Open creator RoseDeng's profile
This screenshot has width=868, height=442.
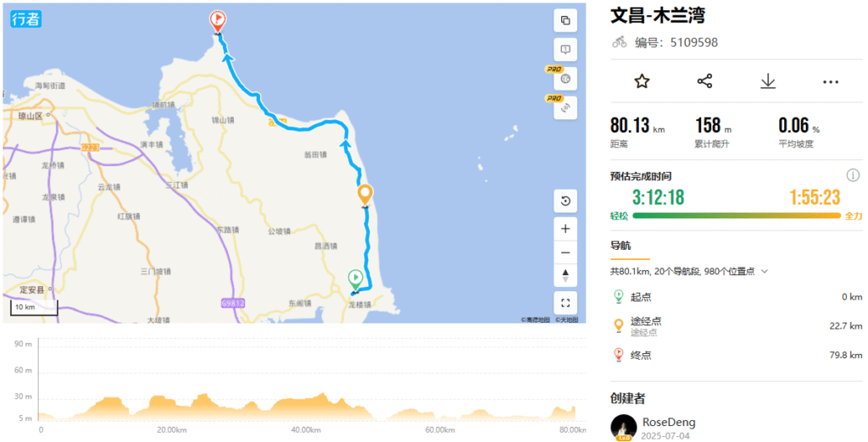pyautogui.click(x=669, y=423)
